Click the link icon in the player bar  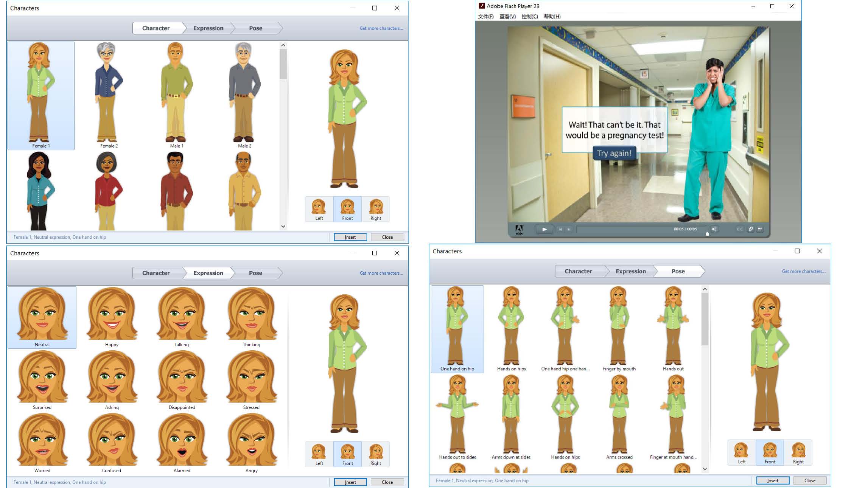[x=750, y=229]
